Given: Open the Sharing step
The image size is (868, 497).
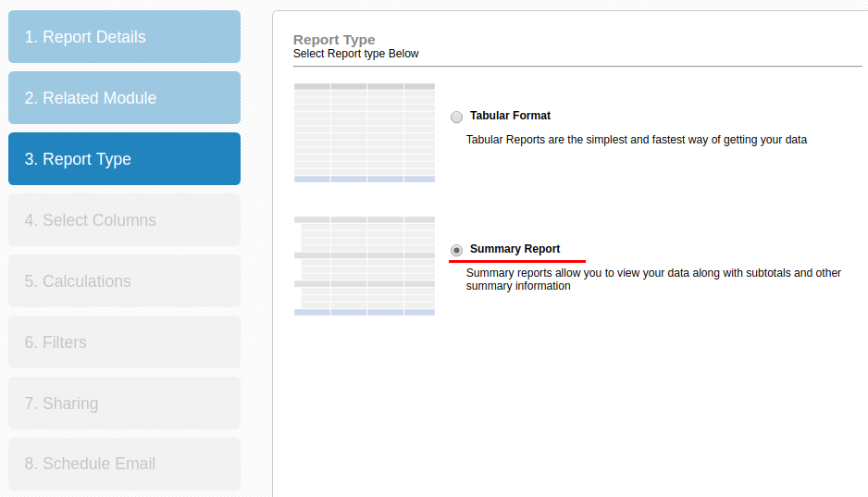Looking at the screenshot, I should coord(124,404).
